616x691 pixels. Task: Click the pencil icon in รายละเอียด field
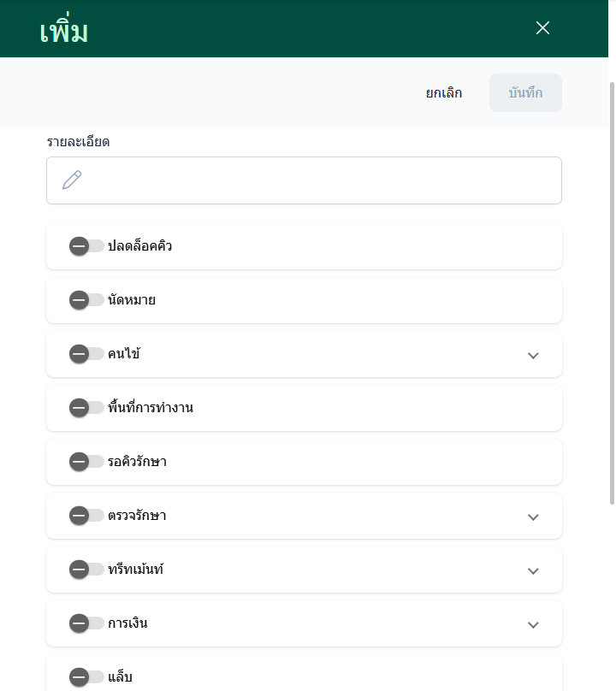[72, 180]
